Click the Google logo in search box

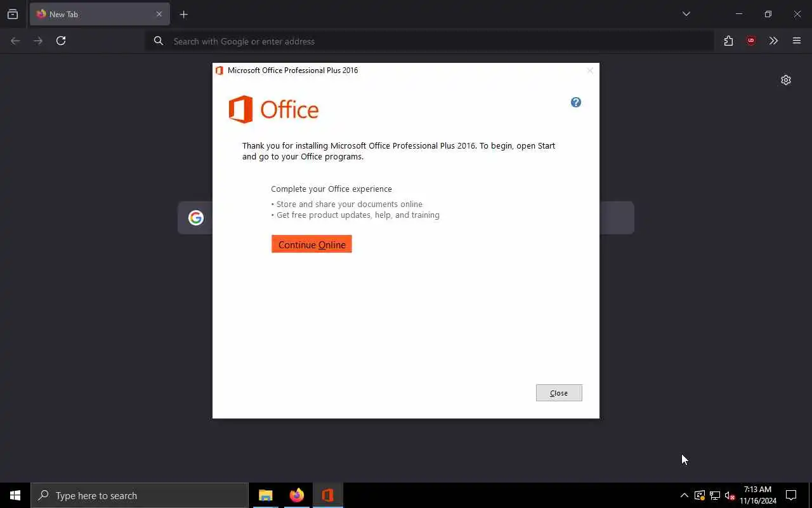coord(196,218)
